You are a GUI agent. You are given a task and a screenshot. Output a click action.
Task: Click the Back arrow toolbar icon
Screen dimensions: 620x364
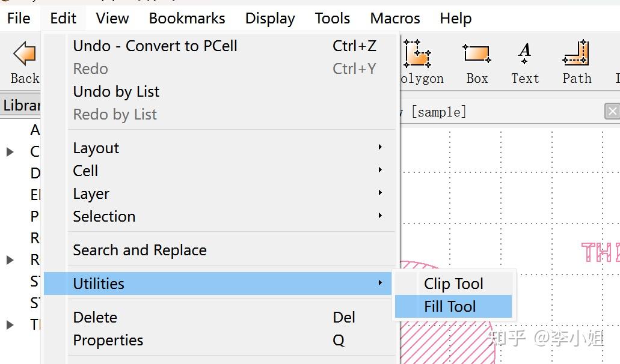click(x=24, y=55)
